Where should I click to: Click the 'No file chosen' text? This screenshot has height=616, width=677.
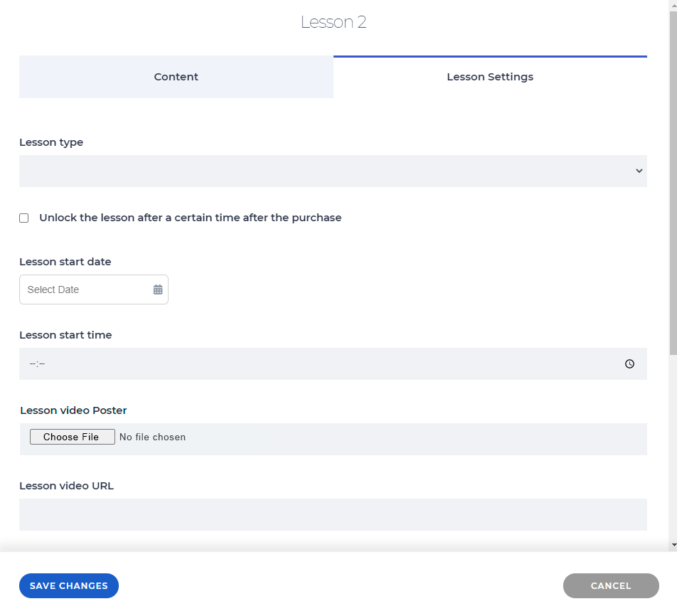pyautogui.click(x=152, y=437)
